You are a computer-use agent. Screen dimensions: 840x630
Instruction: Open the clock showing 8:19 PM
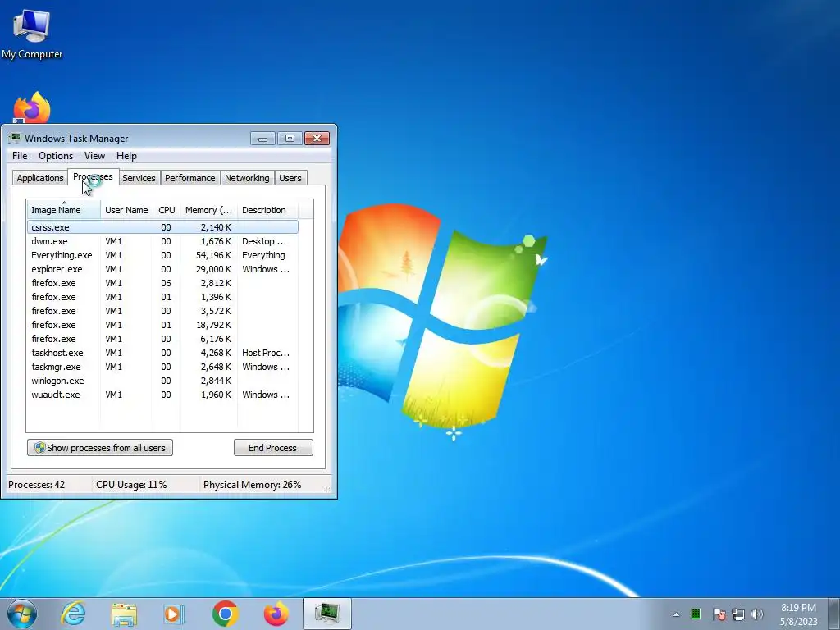(798, 614)
